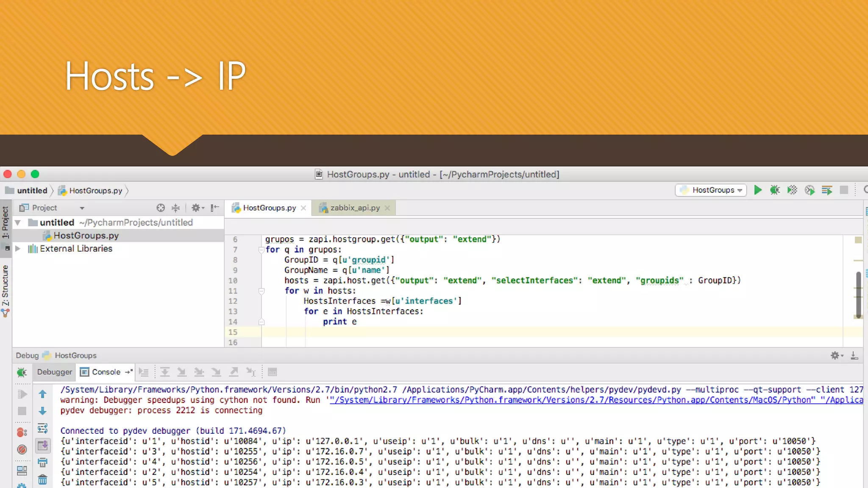Switch to the Debugger tab

(x=54, y=372)
